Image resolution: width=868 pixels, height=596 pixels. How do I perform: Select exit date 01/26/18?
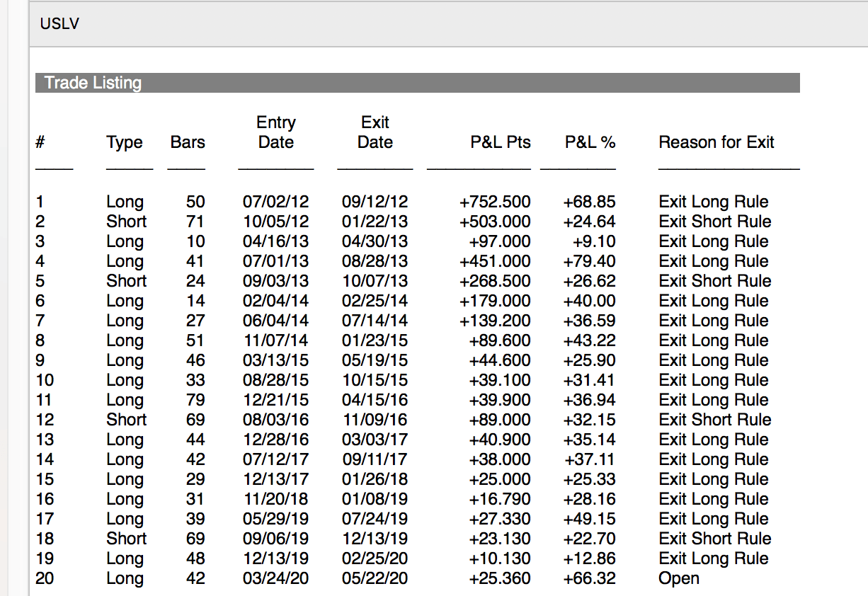[375, 479]
